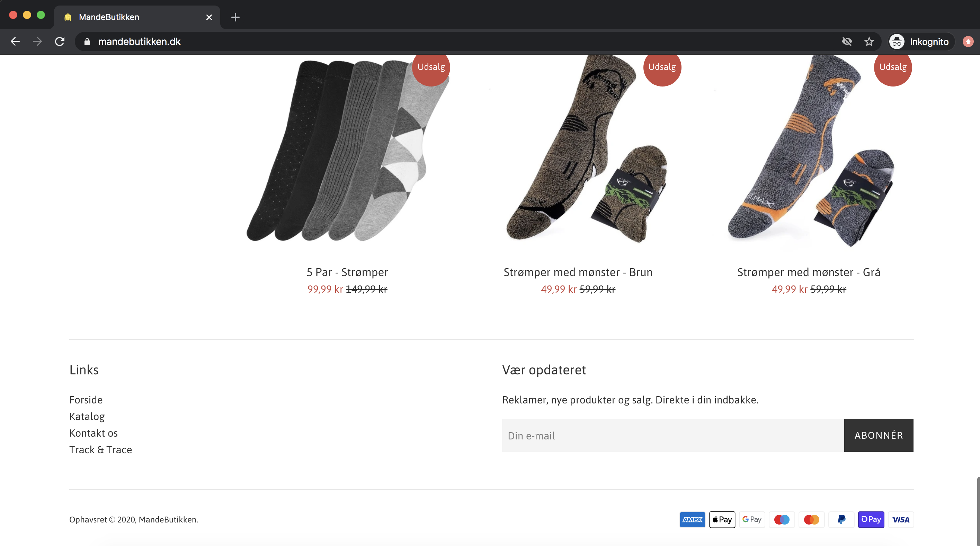Click the red update arrow icon
The height and width of the screenshot is (546, 980).
[x=968, y=42]
